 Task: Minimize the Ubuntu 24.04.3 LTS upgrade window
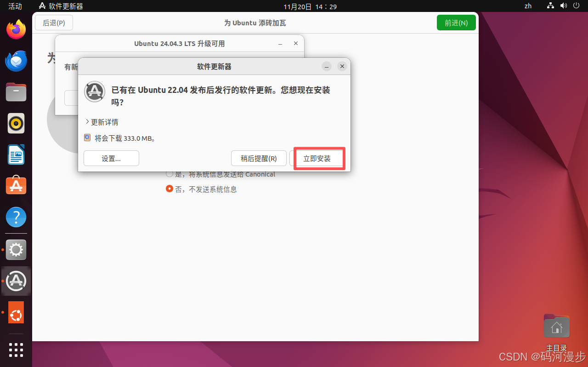pyautogui.click(x=280, y=43)
